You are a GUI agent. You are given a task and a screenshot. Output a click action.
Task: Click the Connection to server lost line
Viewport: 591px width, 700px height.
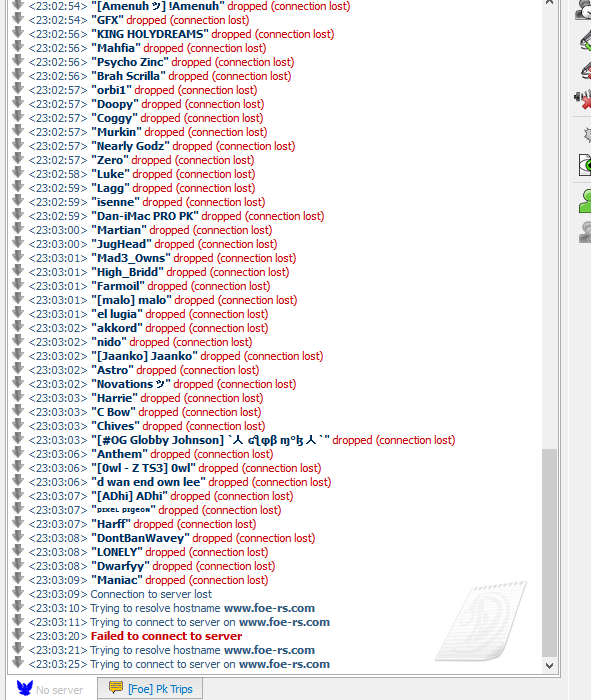point(151,594)
